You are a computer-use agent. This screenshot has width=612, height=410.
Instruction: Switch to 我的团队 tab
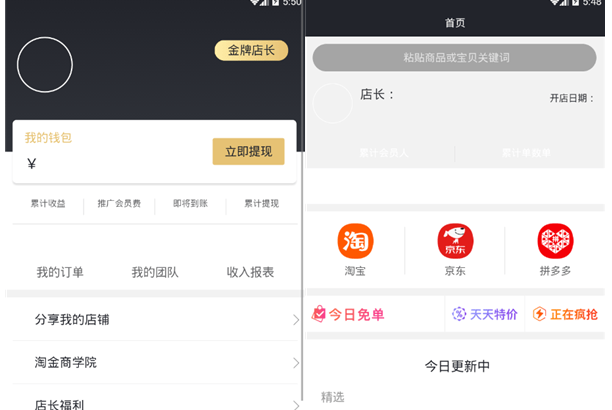(x=155, y=272)
